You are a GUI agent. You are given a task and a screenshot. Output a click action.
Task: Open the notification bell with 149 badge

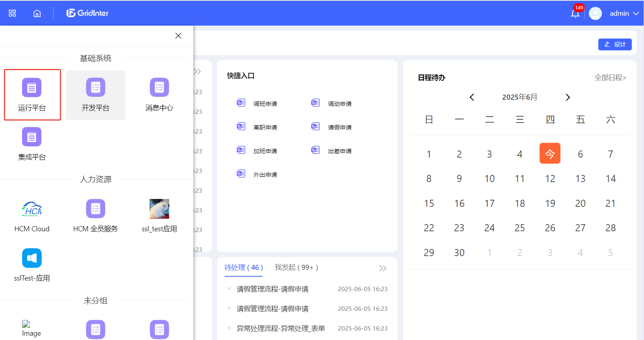point(575,13)
